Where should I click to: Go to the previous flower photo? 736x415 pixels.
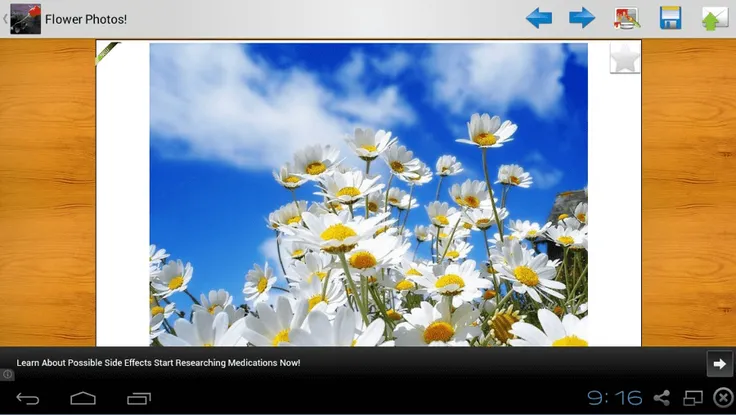(539, 18)
